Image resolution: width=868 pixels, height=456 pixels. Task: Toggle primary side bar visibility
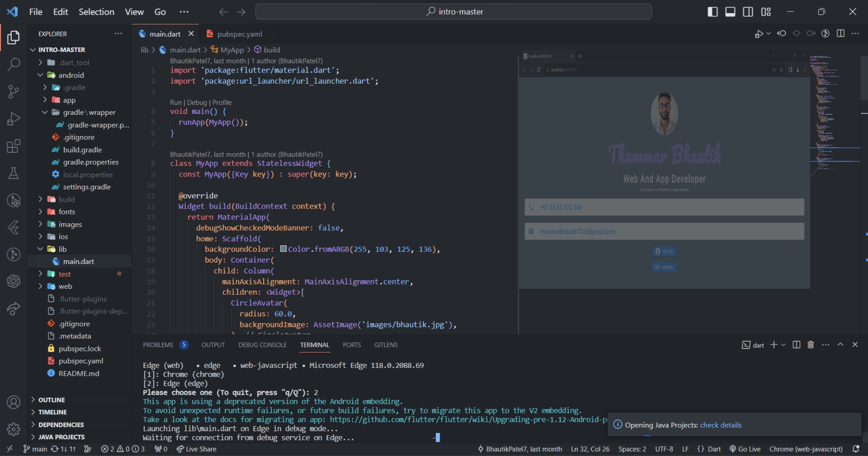pos(713,12)
